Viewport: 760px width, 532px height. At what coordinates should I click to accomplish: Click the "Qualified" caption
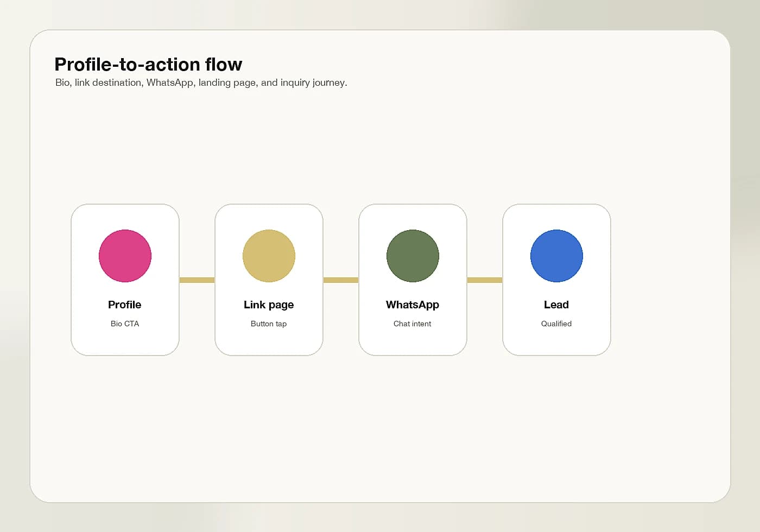556,324
